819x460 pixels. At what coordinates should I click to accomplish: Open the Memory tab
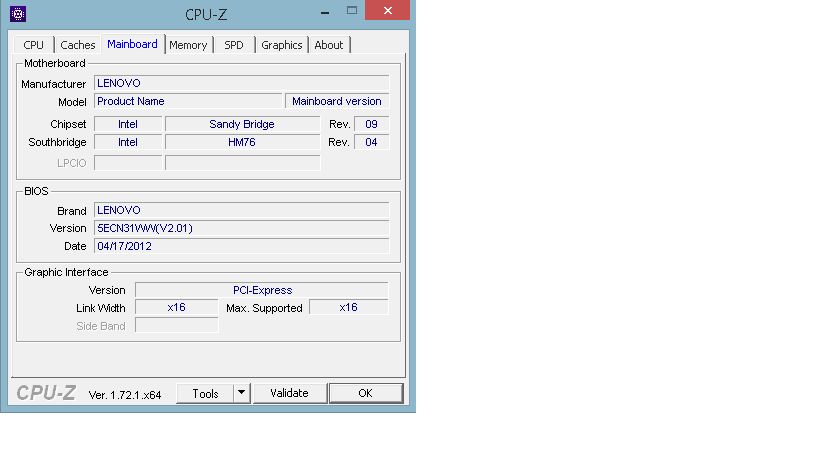coord(188,45)
